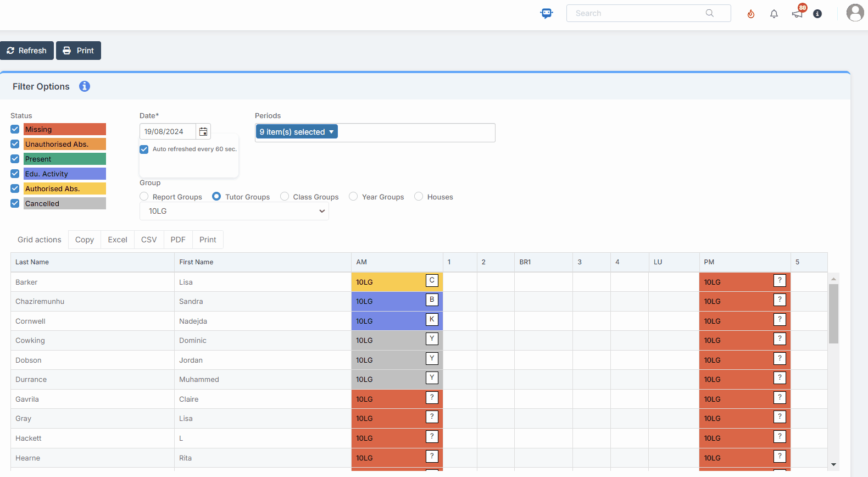Click the ? mark for Cornwell PM
Viewport: 868px width, 477px height.
pos(780,319)
